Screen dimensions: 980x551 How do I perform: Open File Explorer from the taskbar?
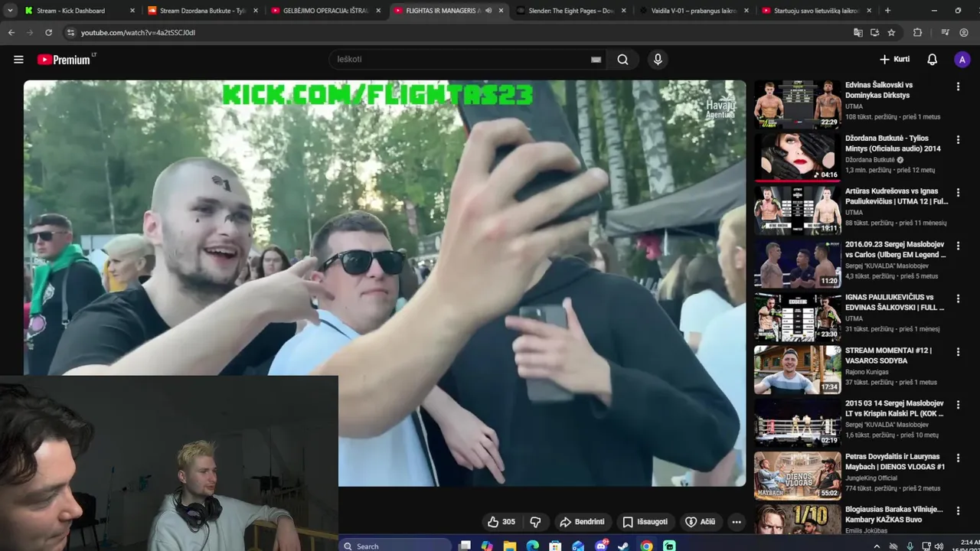click(x=510, y=546)
